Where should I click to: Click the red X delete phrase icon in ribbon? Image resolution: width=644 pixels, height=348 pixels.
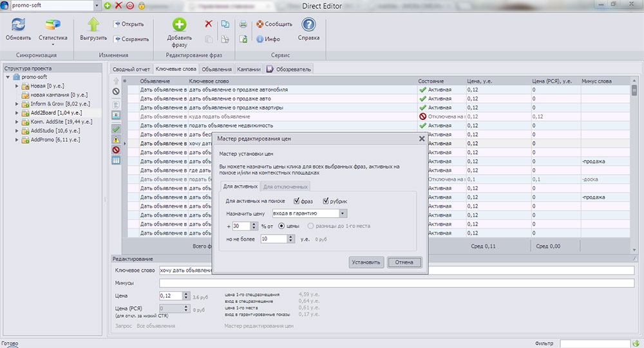click(x=209, y=24)
